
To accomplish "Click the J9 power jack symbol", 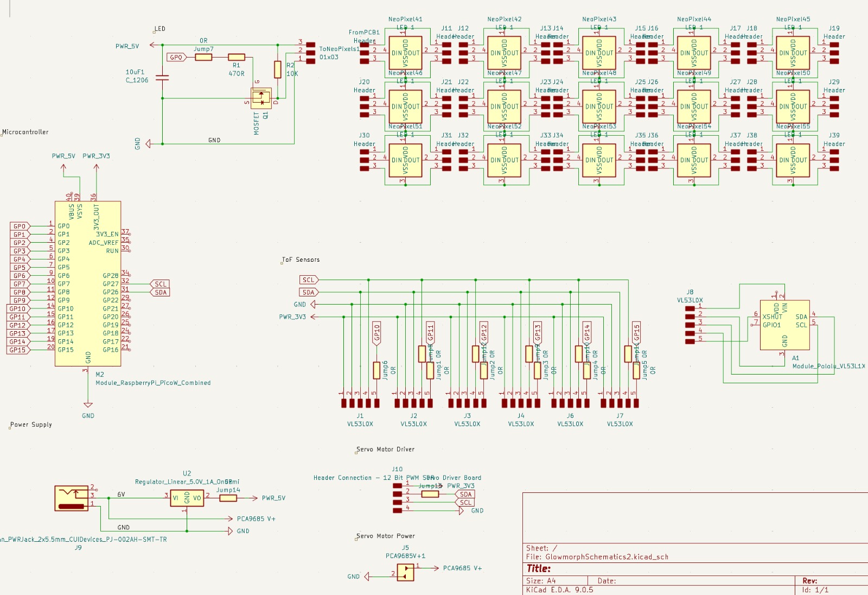I will [71, 498].
